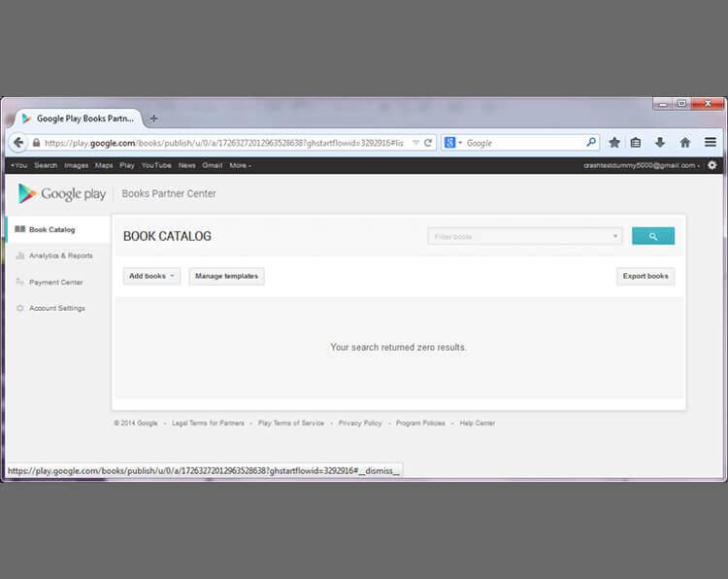This screenshot has width=728, height=579.
Task: Go to the browser home icon
Action: [685, 143]
